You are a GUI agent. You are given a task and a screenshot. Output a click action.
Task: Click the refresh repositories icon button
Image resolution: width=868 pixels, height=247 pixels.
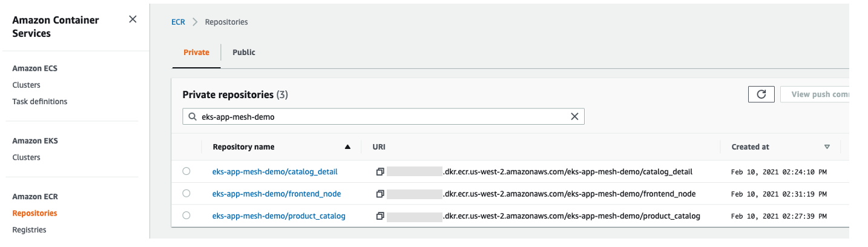pyautogui.click(x=761, y=94)
